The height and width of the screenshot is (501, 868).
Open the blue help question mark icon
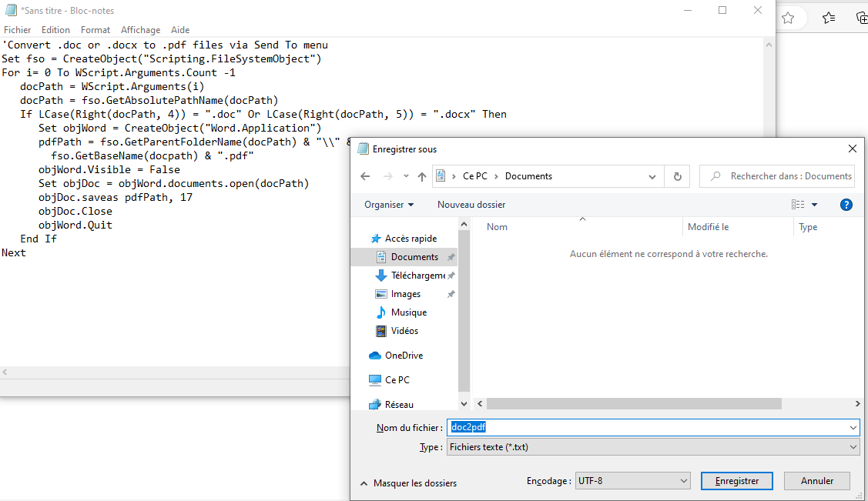coord(846,205)
